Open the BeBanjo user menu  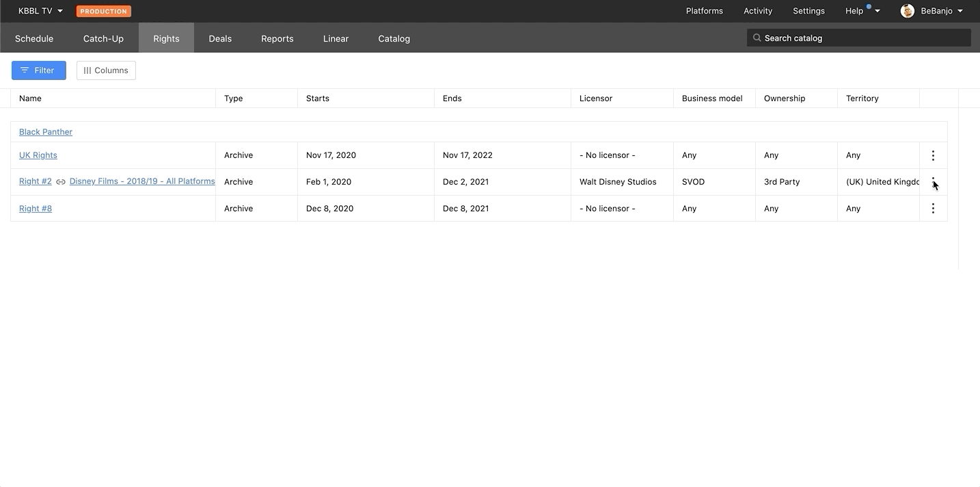tap(942, 11)
